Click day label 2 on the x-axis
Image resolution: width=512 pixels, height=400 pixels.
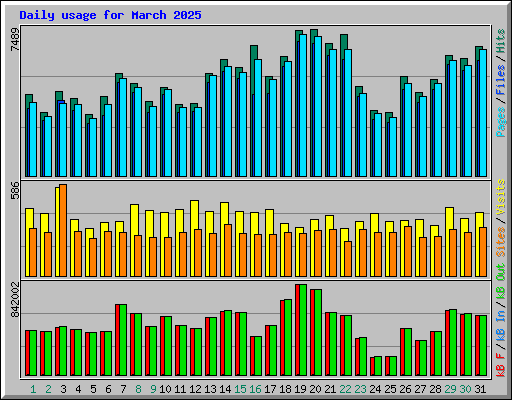click(48, 389)
